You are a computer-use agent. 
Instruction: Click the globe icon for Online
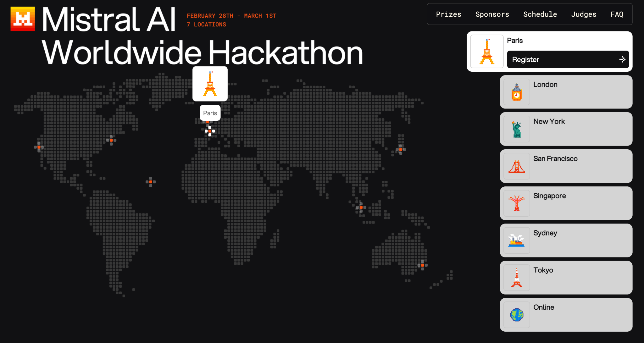[x=516, y=314]
